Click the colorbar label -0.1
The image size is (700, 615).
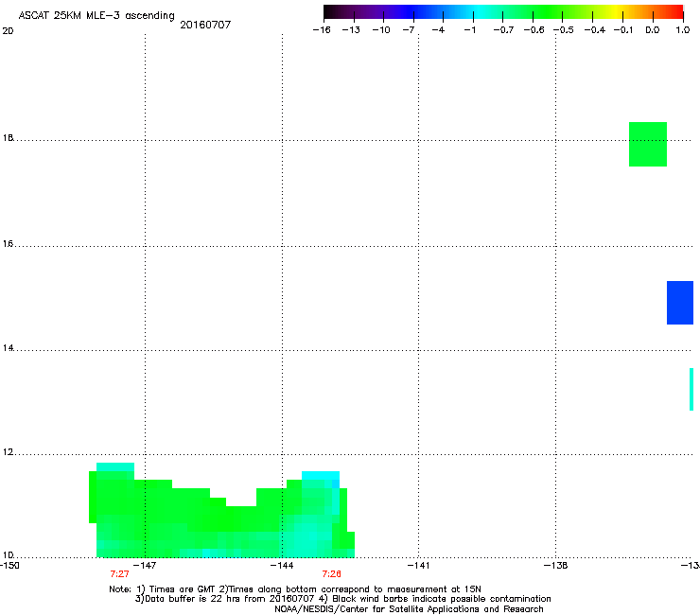click(623, 30)
